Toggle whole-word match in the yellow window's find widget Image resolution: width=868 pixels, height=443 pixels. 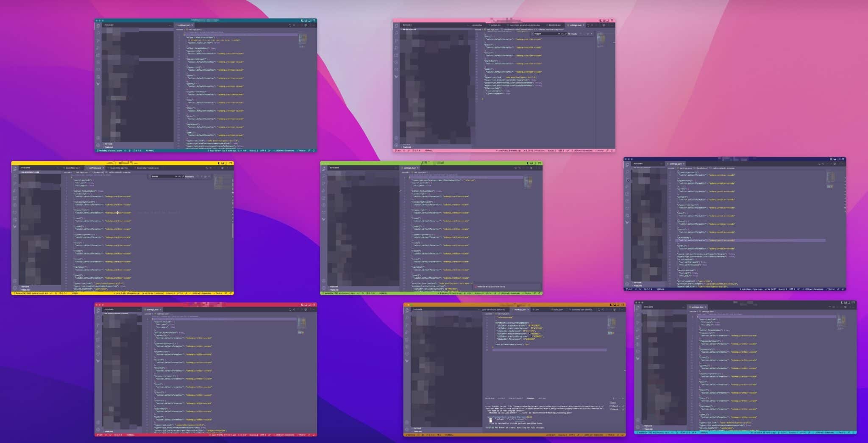[x=179, y=177]
